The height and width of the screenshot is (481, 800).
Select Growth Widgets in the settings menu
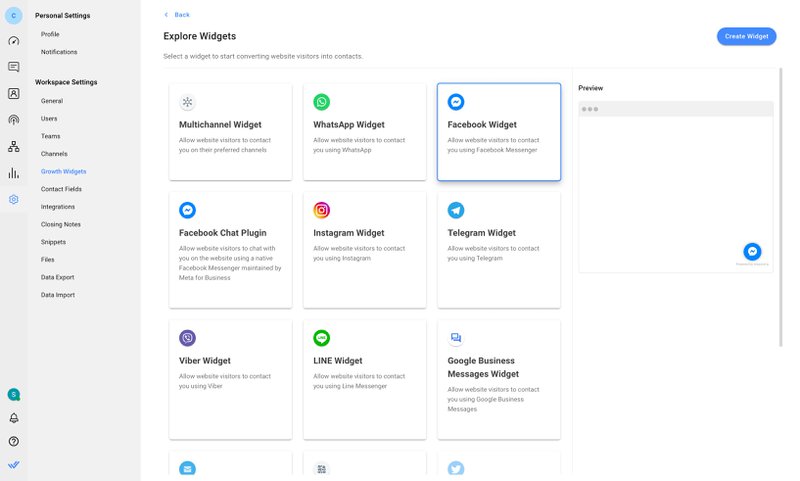tap(64, 171)
